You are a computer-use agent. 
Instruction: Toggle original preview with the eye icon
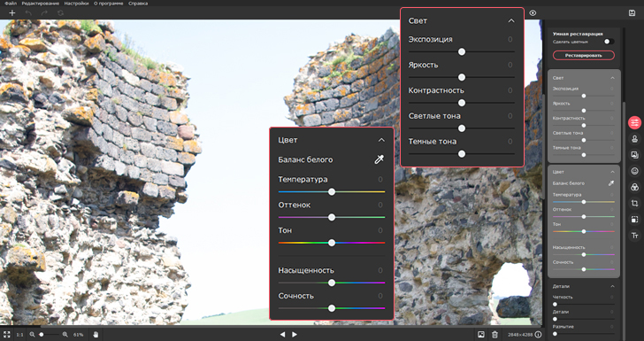coord(533,12)
